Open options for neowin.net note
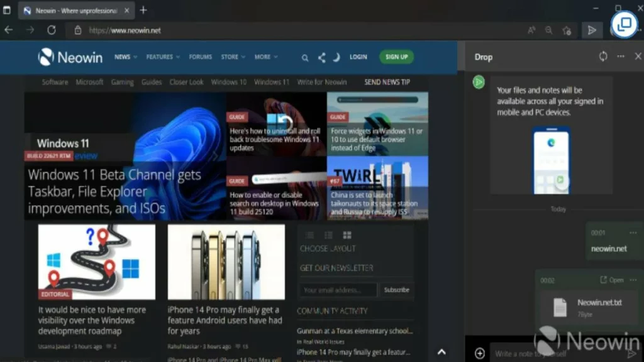The height and width of the screenshot is (362, 644). pos(633,233)
